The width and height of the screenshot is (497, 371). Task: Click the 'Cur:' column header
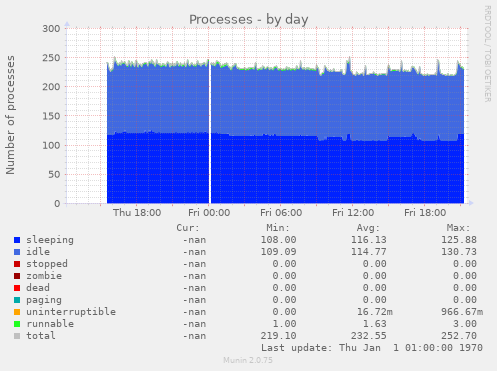point(188,228)
